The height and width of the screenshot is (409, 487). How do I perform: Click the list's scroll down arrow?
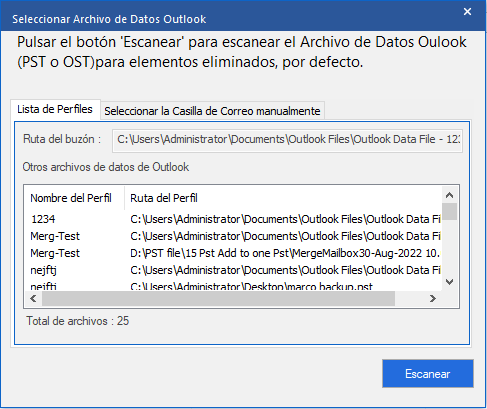[x=450, y=282]
